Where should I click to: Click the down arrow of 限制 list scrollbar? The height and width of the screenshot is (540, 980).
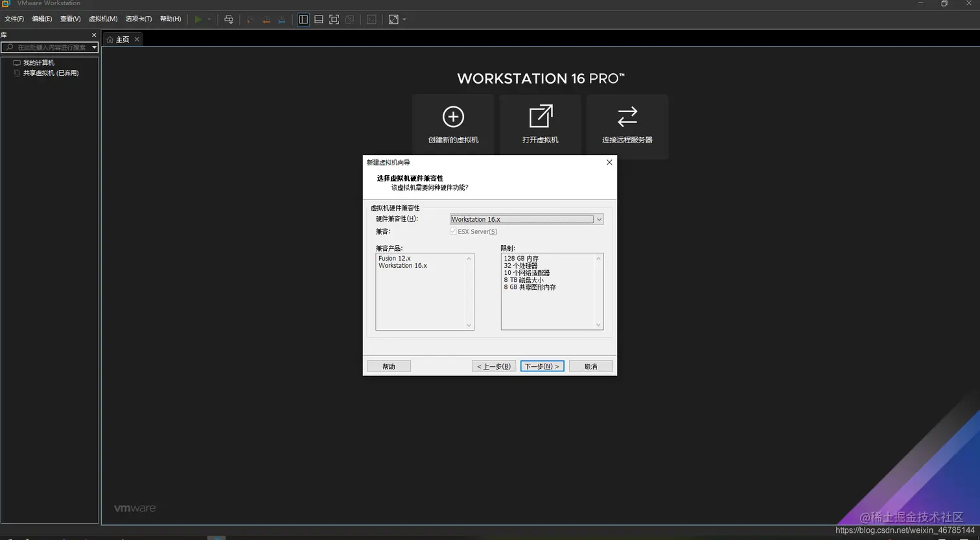pyautogui.click(x=598, y=325)
